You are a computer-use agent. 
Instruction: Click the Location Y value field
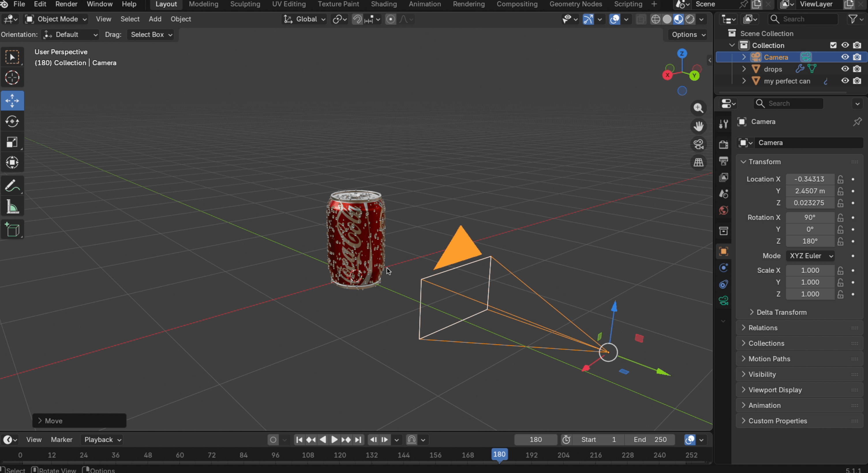click(x=810, y=191)
